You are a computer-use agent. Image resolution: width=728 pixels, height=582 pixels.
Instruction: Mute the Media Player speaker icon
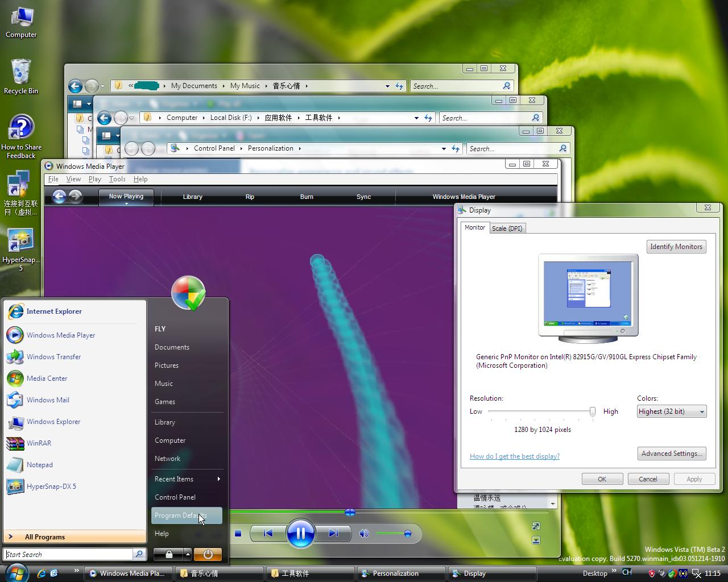(x=364, y=533)
